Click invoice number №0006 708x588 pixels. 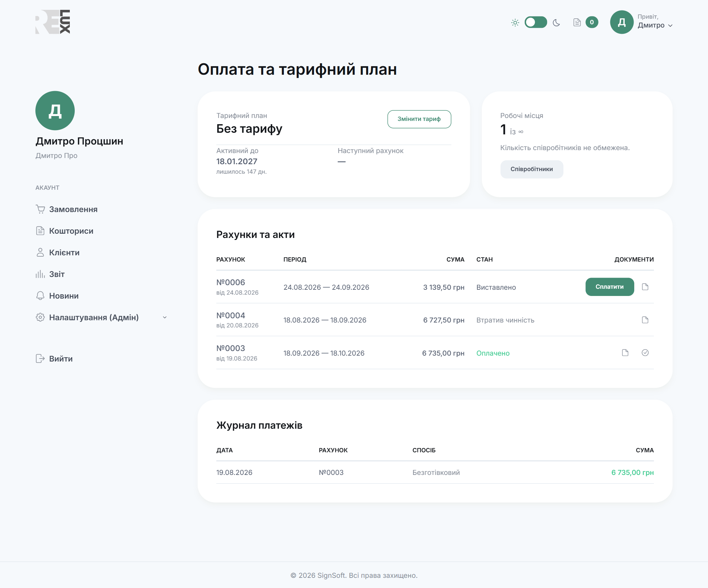point(231,283)
